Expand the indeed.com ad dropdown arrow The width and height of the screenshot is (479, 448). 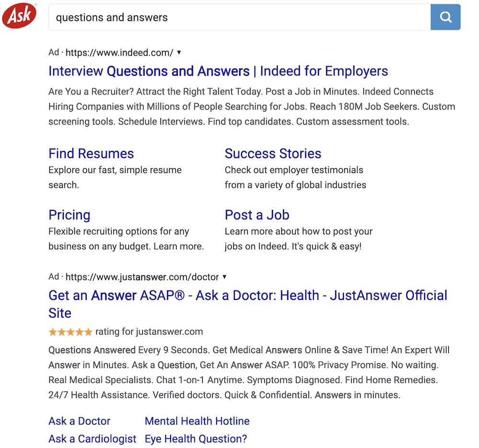(179, 52)
